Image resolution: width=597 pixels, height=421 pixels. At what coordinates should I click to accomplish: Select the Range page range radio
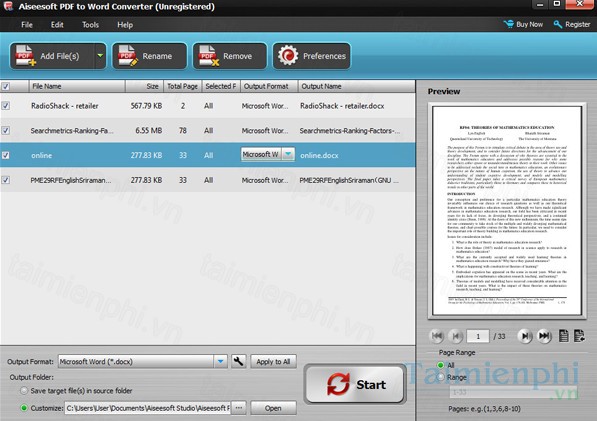441,377
